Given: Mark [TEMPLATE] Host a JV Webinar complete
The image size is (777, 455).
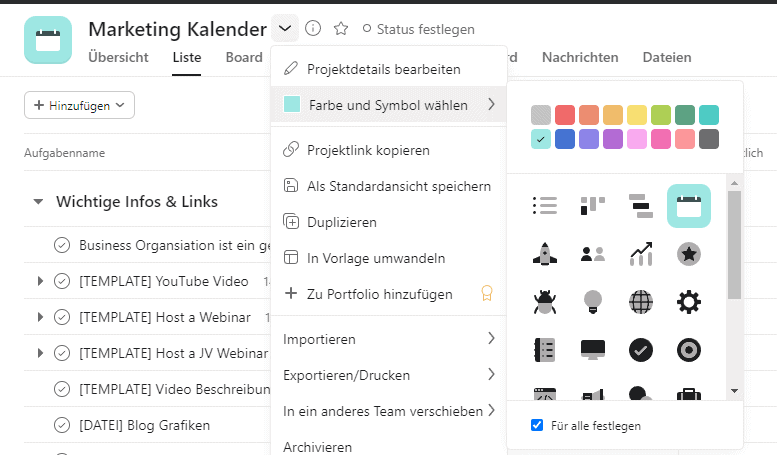Looking at the screenshot, I should [62, 353].
